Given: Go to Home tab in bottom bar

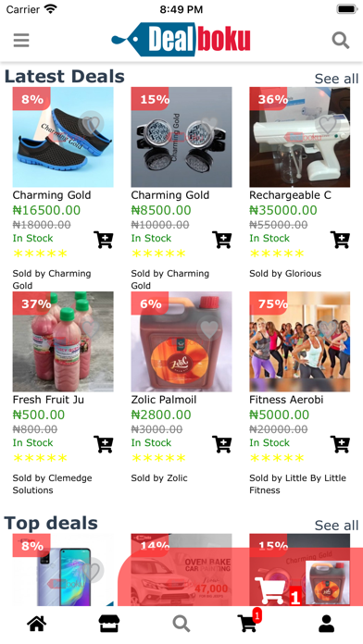Looking at the screenshot, I should [x=37, y=624].
